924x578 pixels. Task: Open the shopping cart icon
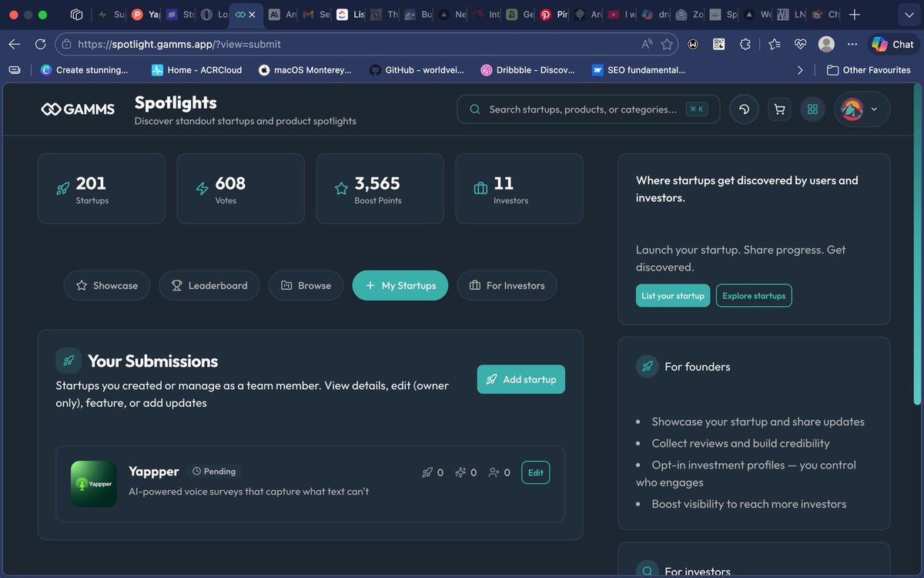[x=779, y=109]
